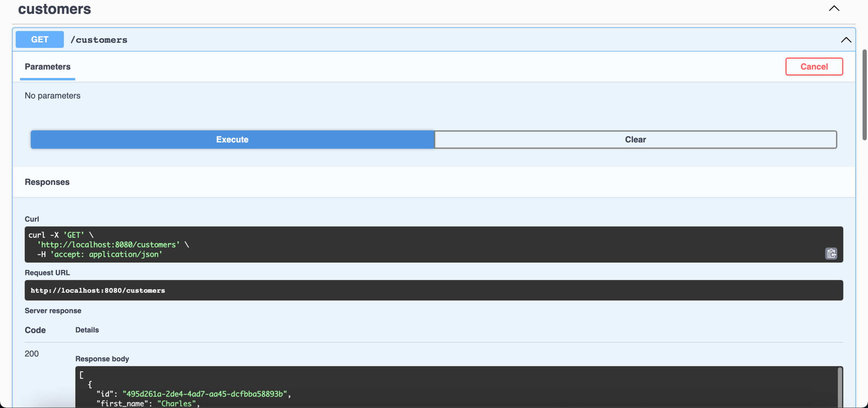Viewport: 868px width, 408px height.
Task: Select the Parameters tab
Action: click(48, 67)
